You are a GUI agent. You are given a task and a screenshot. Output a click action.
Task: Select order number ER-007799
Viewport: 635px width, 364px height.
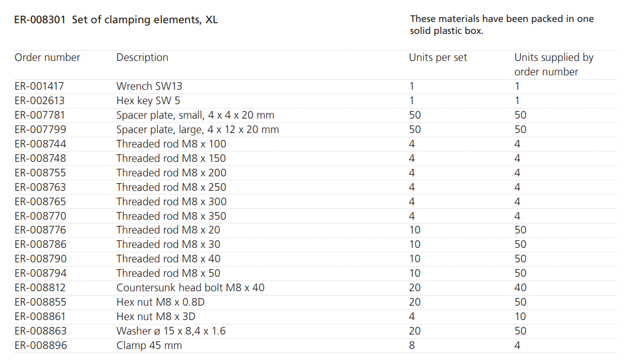(x=40, y=130)
